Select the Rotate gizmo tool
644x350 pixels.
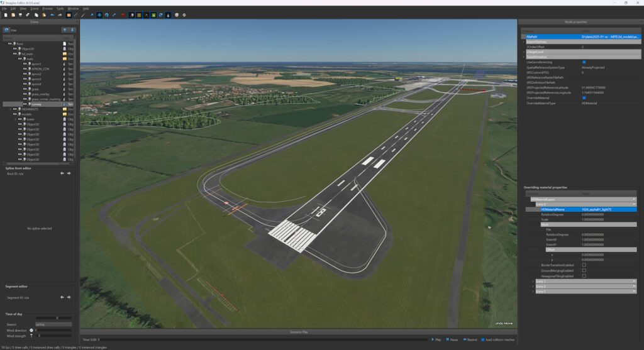[x=106, y=14]
